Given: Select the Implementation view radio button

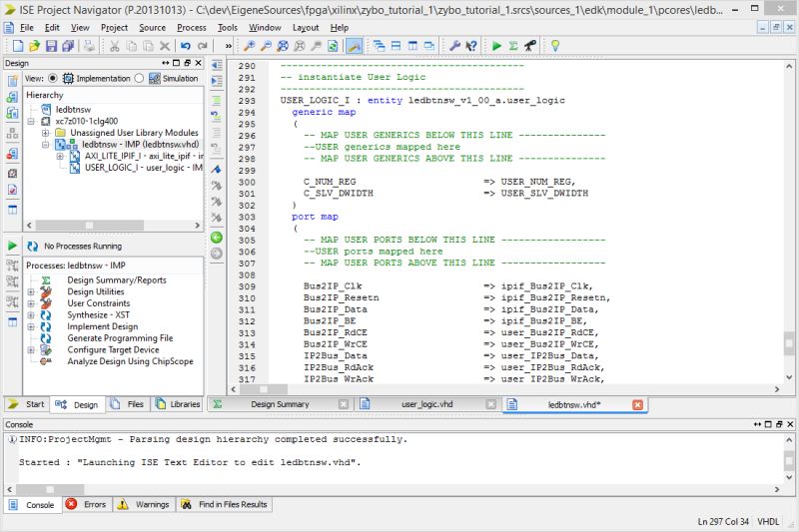Looking at the screenshot, I should point(53,79).
